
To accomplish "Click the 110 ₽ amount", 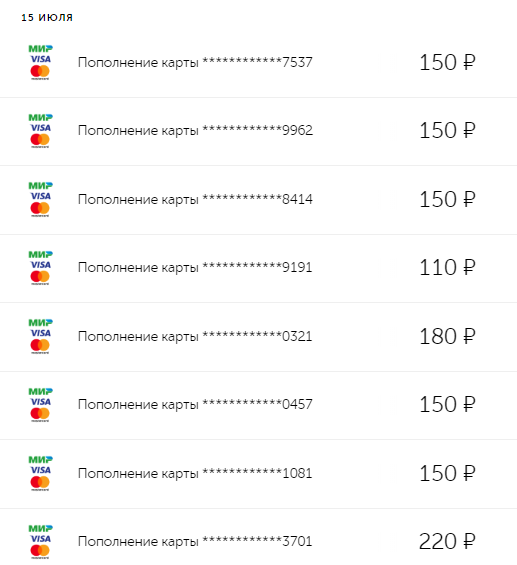I will [447, 267].
